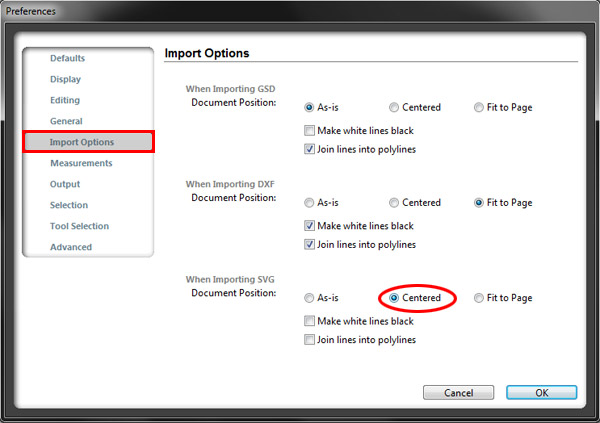Select Import Options in sidebar
This screenshot has width=600, height=423.
[x=88, y=142]
